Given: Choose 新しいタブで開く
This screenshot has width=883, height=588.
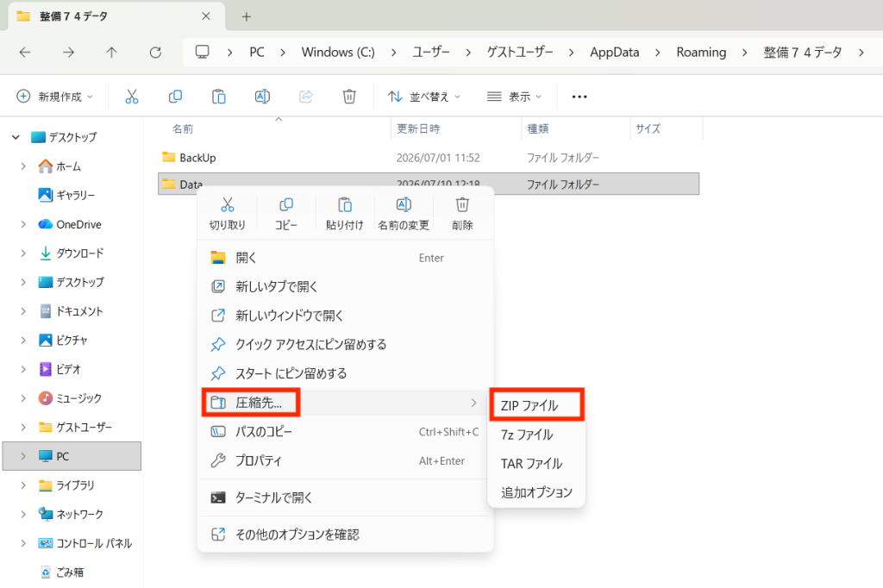Looking at the screenshot, I should coord(345,287).
